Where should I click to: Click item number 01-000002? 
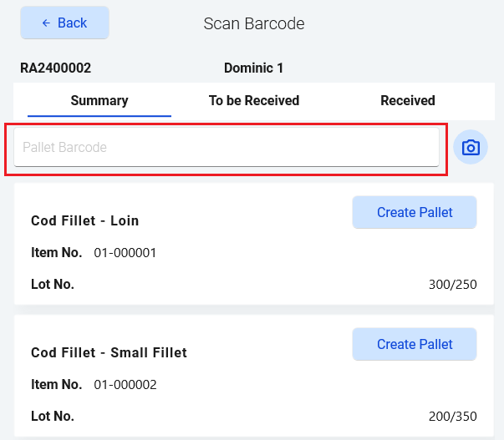click(125, 385)
